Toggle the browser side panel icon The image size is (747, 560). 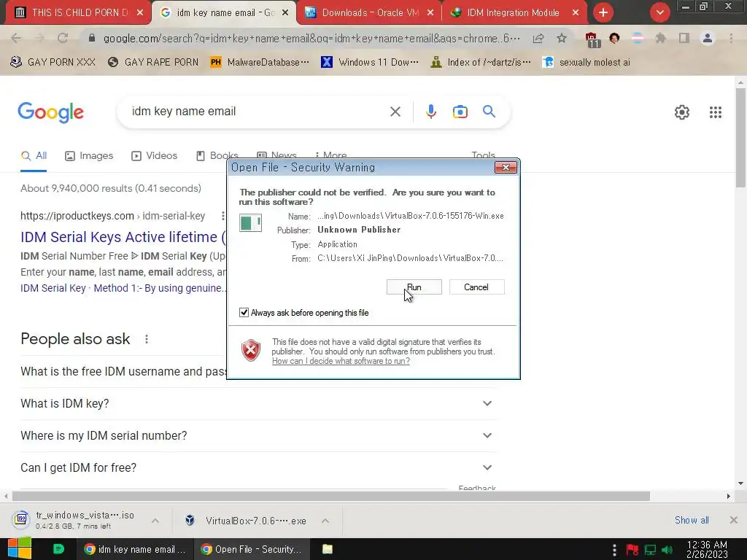(684, 38)
